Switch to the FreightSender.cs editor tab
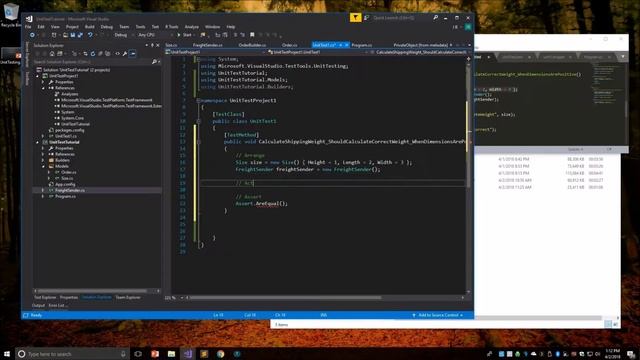 (x=208, y=45)
